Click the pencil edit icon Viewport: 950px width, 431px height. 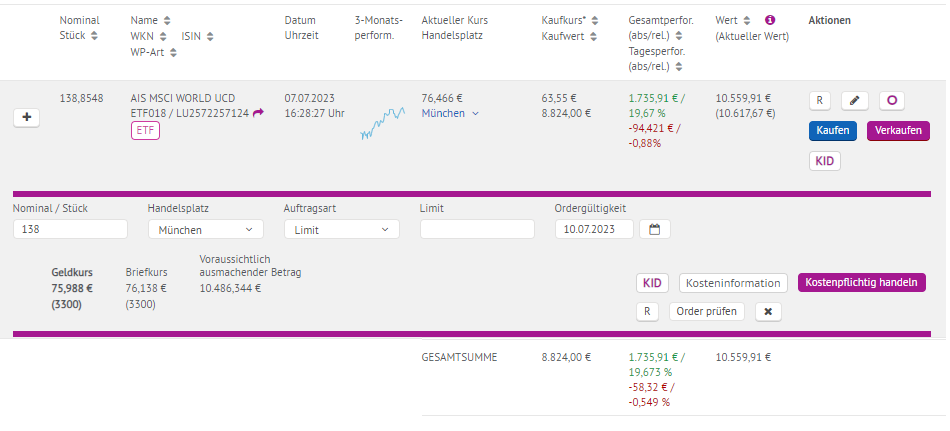tap(854, 100)
